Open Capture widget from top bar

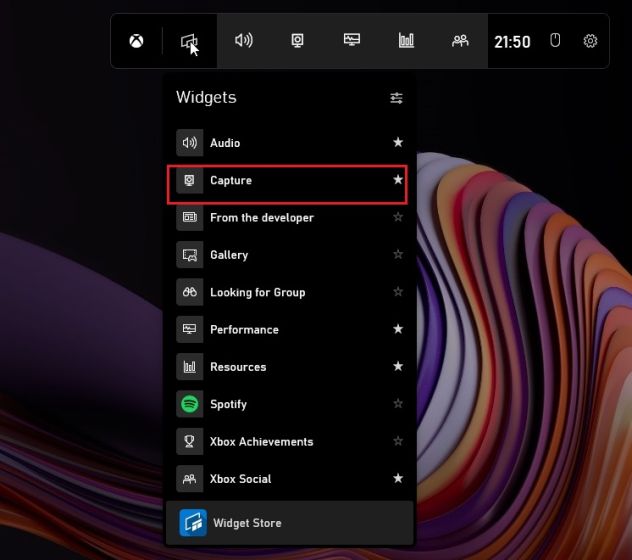tap(297, 41)
